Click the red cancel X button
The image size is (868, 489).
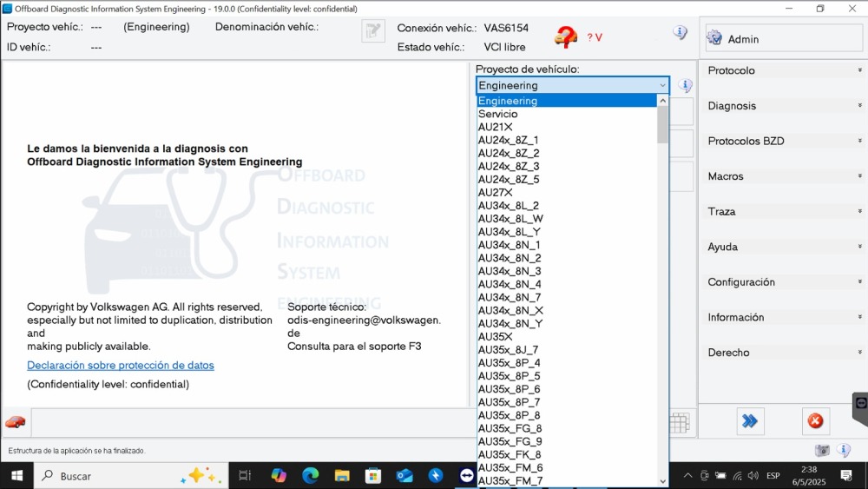coord(815,421)
